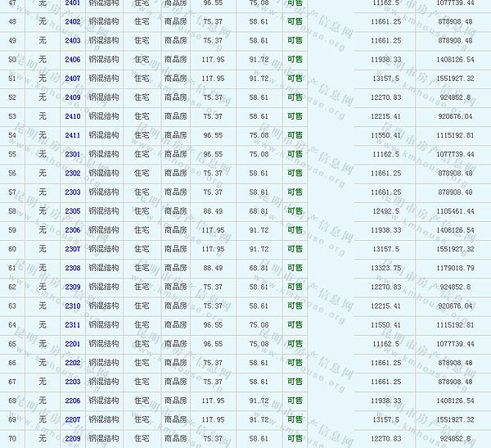Open room 2303 link
491x448 pixels.
click(73, 192)
